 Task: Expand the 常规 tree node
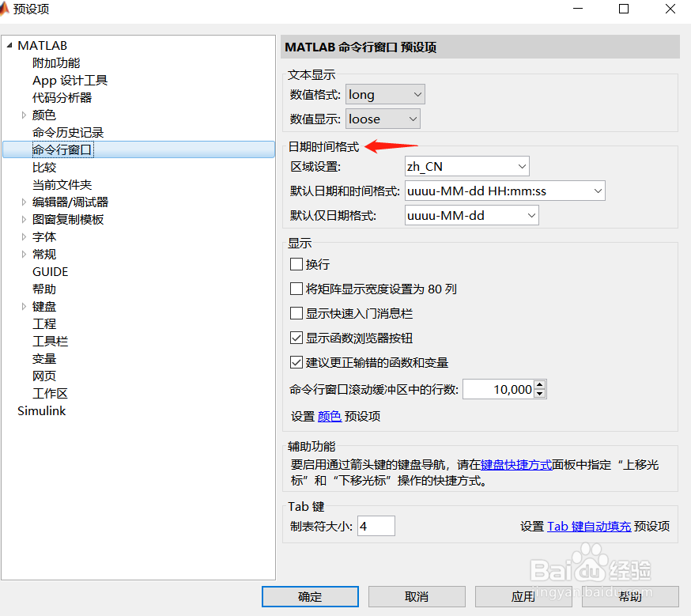pos(24,255)
